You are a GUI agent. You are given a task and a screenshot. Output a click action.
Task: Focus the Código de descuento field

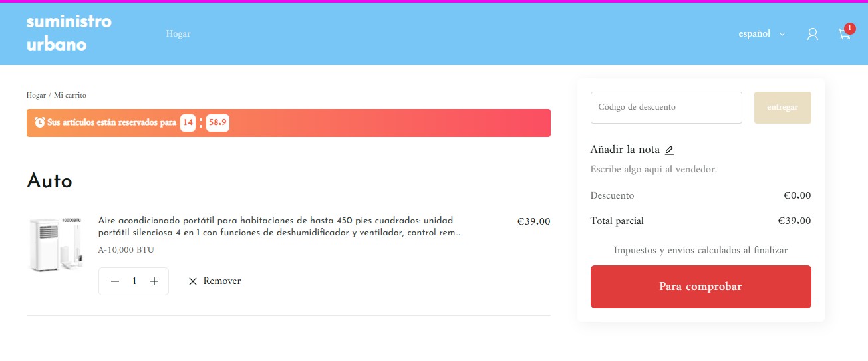666,108
